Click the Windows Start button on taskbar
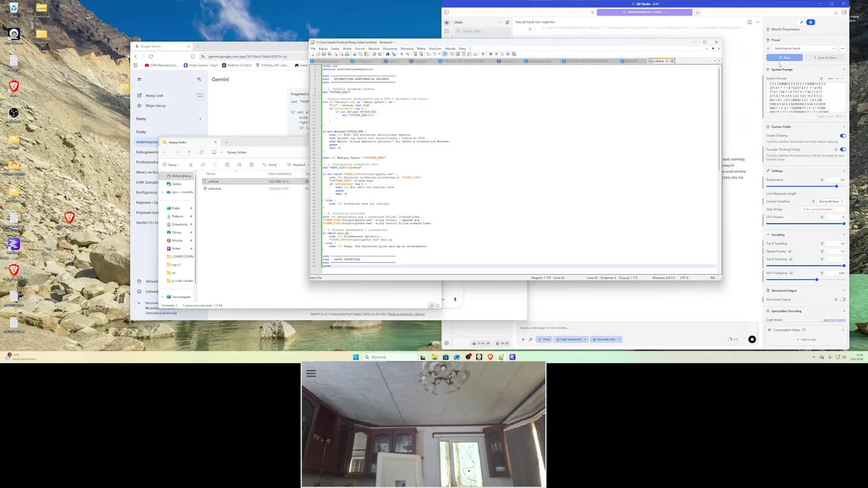 coord(355,357)
